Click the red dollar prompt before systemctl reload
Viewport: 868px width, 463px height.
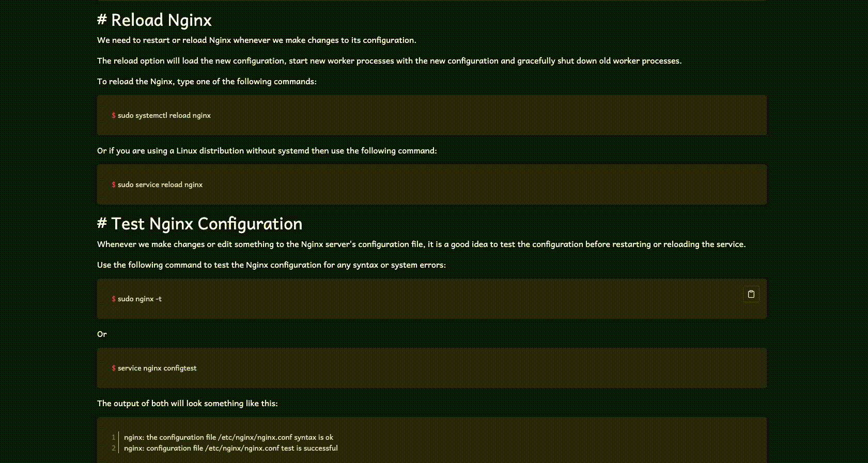point(114,115)
